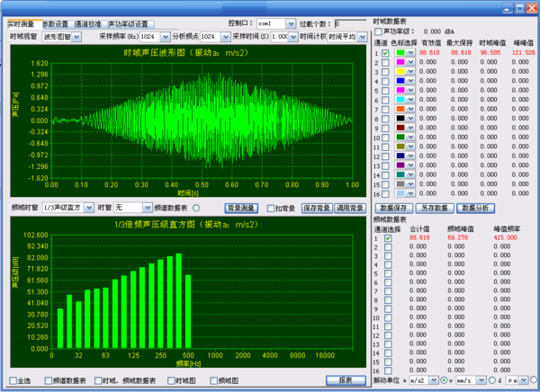Open the 声功率级设置 tab

pyautogui.click(x=130, y=23)
